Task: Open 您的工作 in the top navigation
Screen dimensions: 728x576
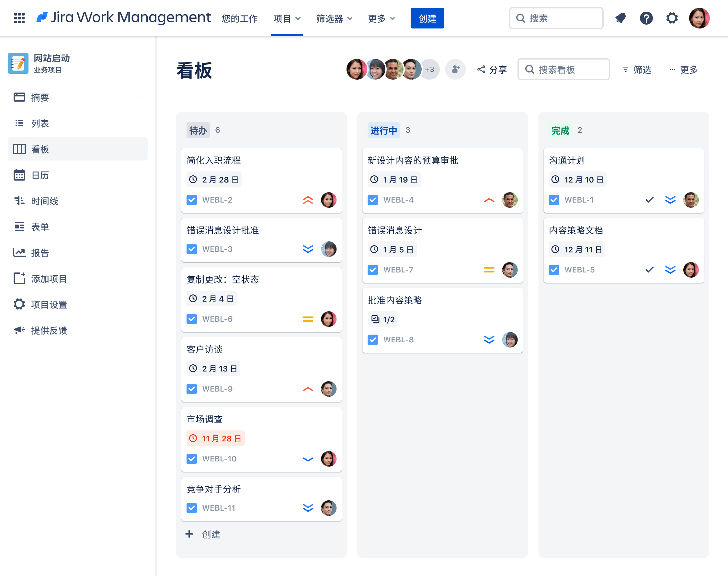Action: (x=240, y=18)
